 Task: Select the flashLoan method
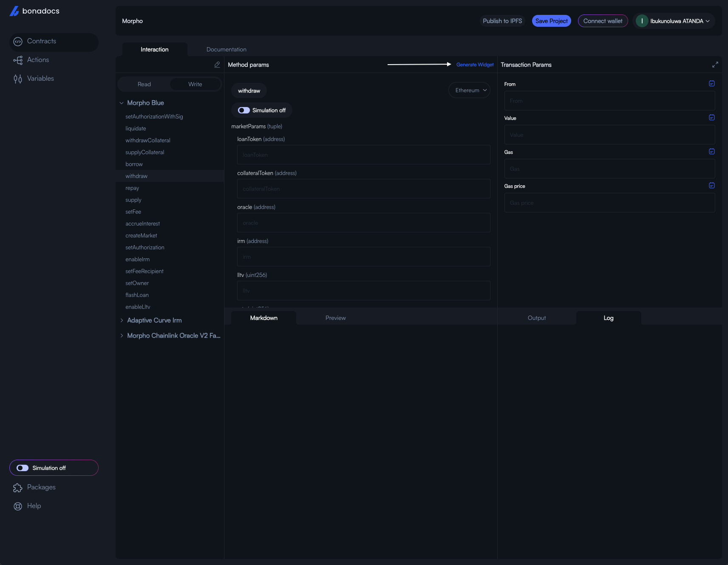pyautogui.click(x=170, y=295)
